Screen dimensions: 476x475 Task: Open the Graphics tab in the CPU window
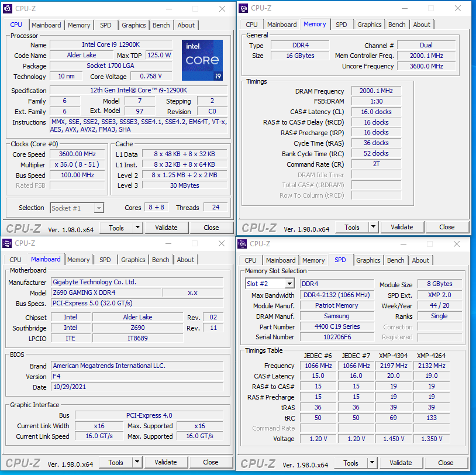pos(133,25)
